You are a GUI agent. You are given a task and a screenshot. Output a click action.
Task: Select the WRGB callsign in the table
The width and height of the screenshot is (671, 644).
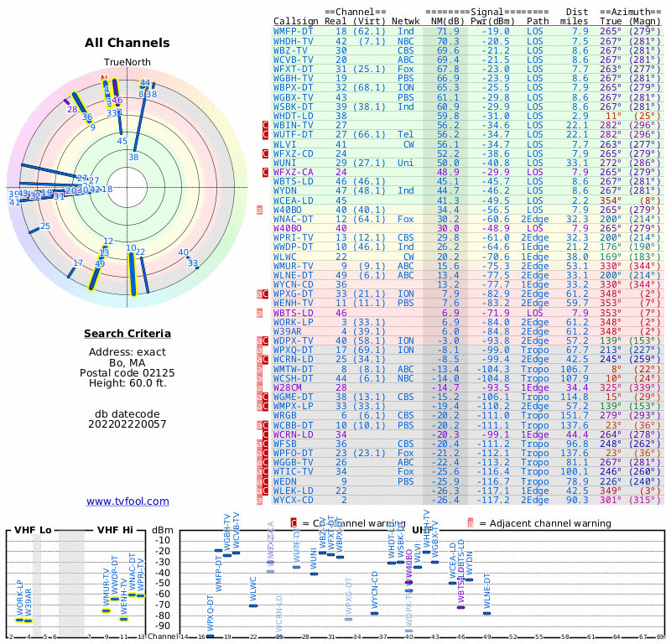pyautogui.click(x=283, y=416)
